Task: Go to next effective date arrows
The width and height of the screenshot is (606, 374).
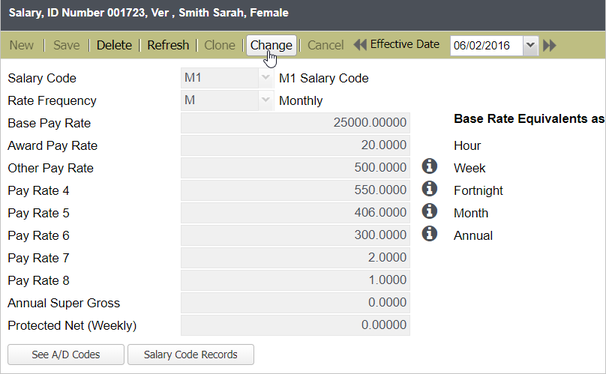Action: click(550, 45)
